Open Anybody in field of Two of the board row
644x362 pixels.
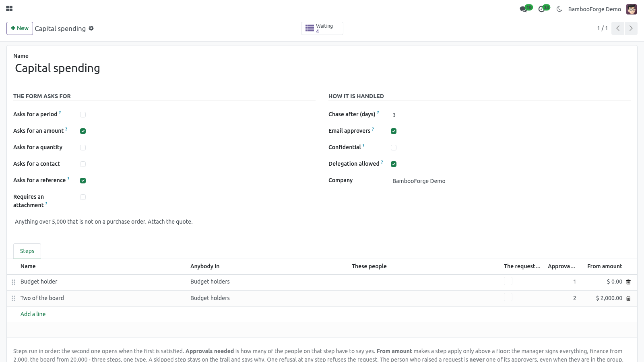click(268, 298)
